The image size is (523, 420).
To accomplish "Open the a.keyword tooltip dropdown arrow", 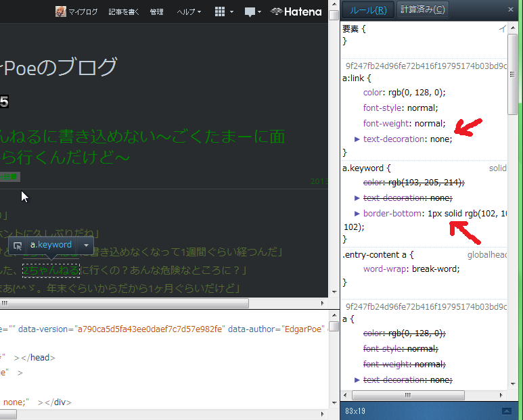I will 86,246.
